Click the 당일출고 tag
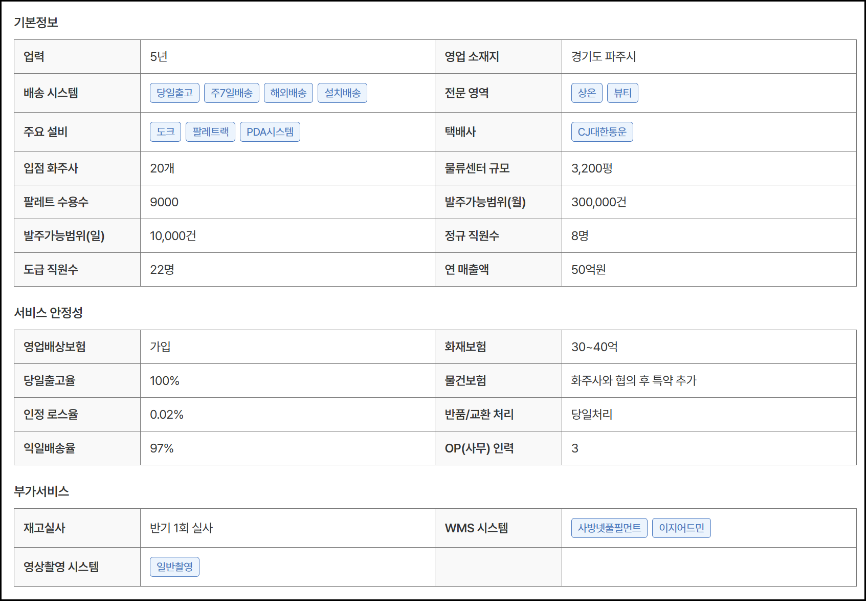 click(x=174, y=93)
